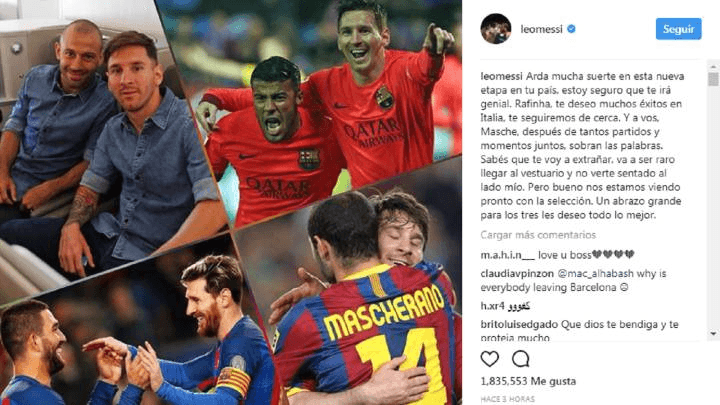The image size is (720, 405).
Task: Click the @mac_alhabash mention
Action: [595, 274]
